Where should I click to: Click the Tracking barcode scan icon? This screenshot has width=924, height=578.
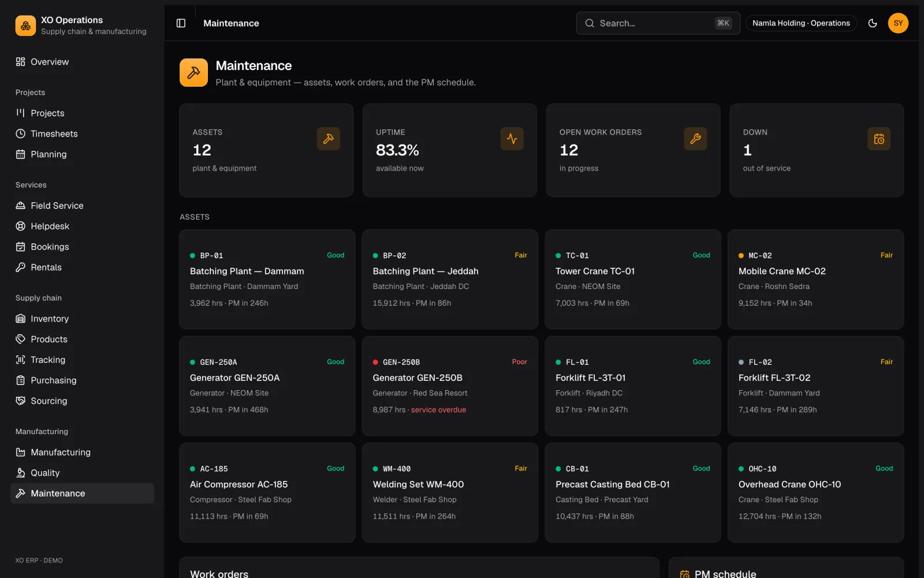pyautogui.click(x=21, y=360)
